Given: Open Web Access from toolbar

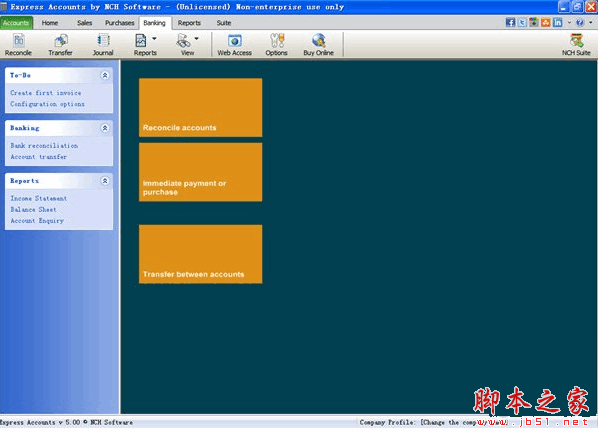Looking at the screenshot, I should pyautogui.click(x=235, y=45).
